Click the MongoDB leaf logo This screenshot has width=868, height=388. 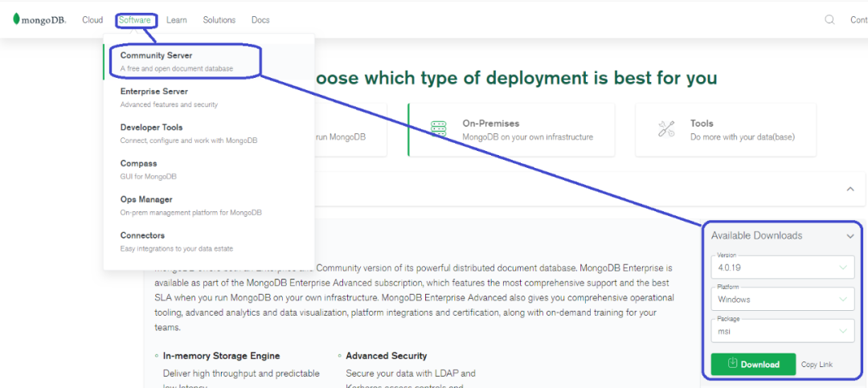pos(16,19)
